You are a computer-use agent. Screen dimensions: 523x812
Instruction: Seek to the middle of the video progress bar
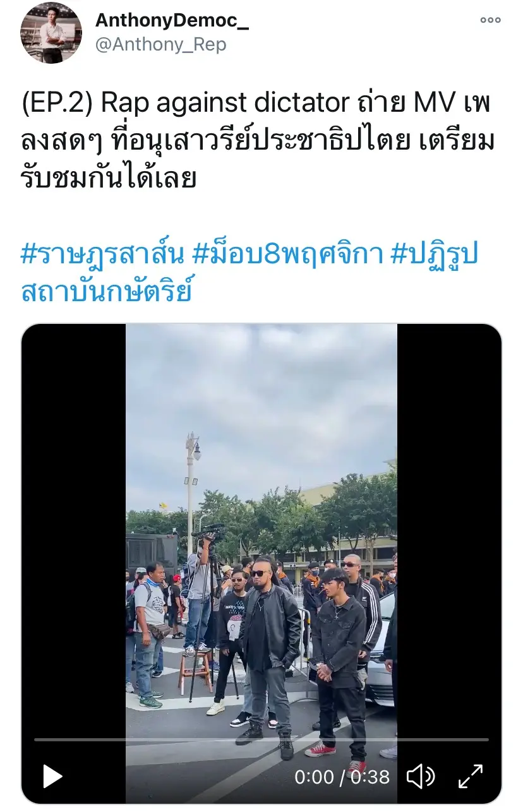point(261,739)
